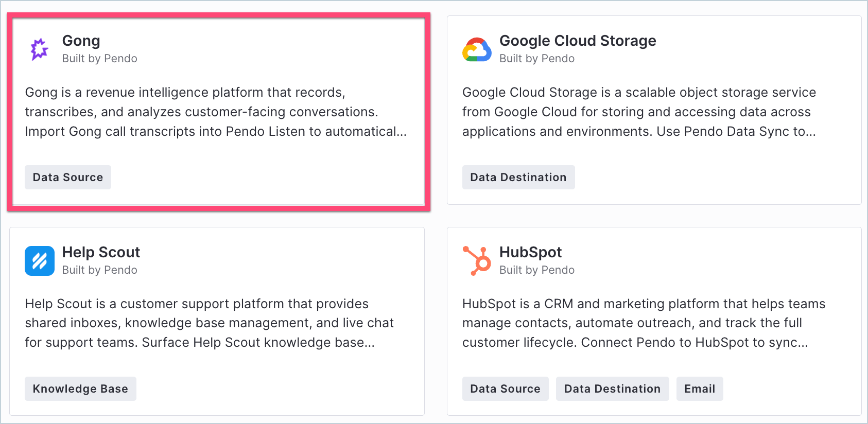Click the Gong starburst logo icon
Viewport: 868px width, 424px height.
coord(39,49)
